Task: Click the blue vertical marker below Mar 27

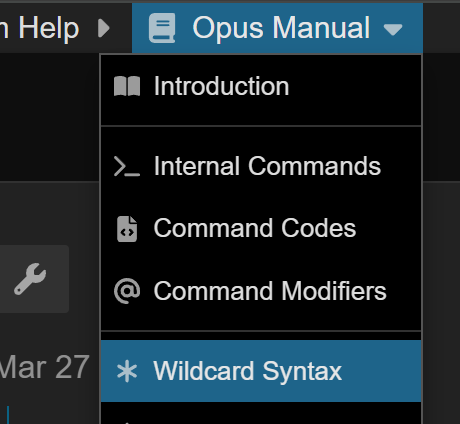Action: point(8,415)
